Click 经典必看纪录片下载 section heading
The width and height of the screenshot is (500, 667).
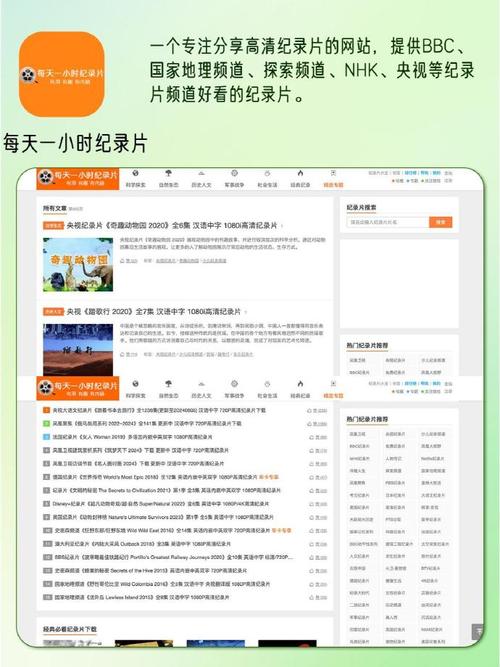click(x=70, y=629)
